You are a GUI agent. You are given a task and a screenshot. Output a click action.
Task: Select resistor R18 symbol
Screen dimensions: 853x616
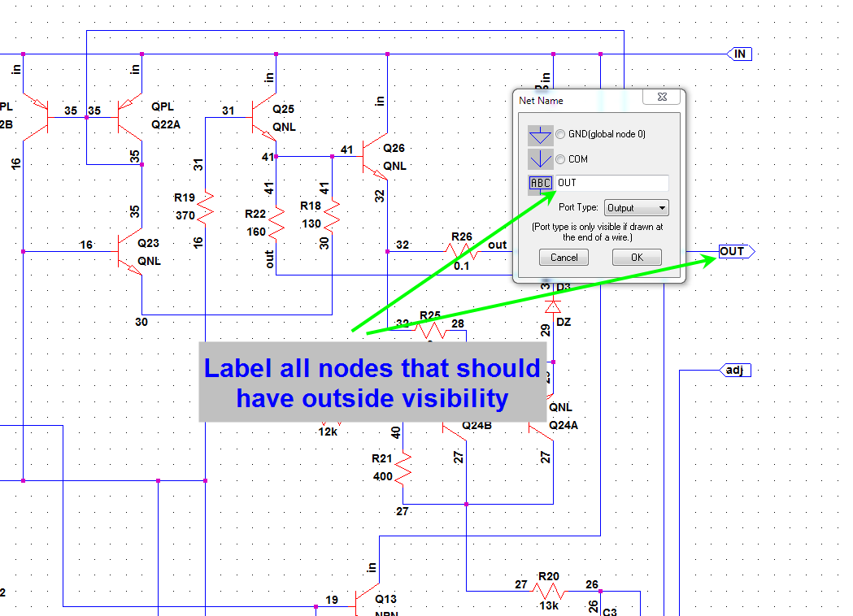332,216
